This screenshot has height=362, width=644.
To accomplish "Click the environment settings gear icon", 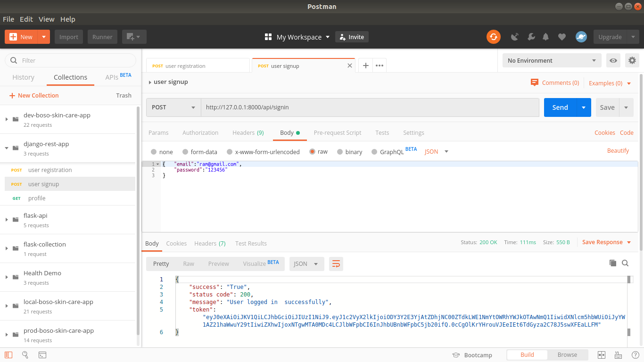I will pyautogui.click(x=632, y=60).
